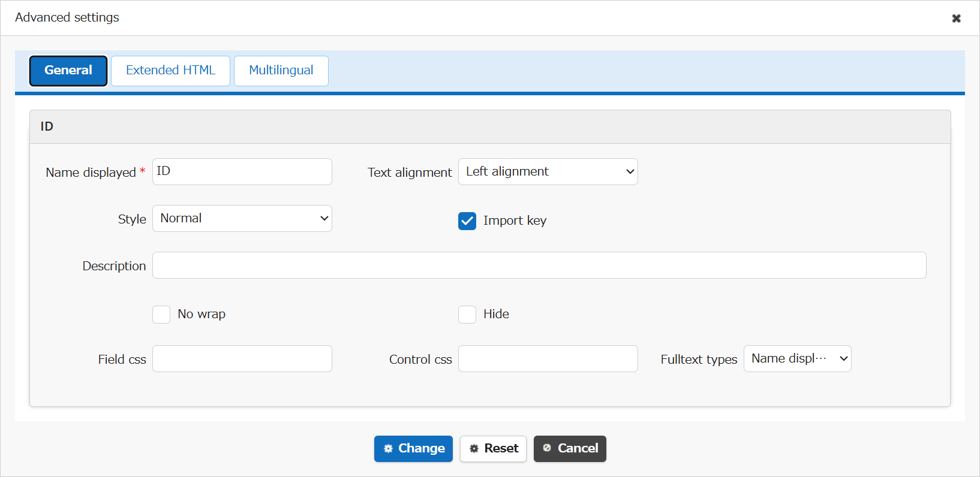Click the Reset button
The image size is (980, 477).
coord(493,449)
